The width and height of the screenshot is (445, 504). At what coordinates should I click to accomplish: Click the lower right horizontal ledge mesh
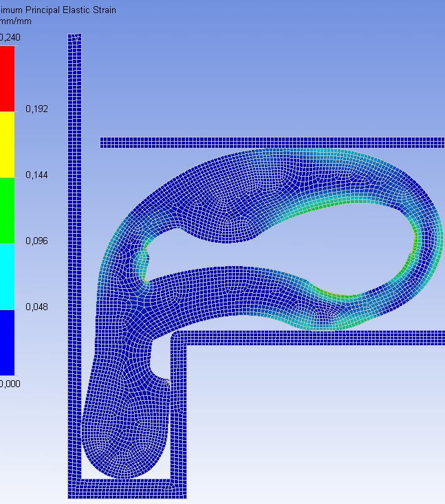310,338
